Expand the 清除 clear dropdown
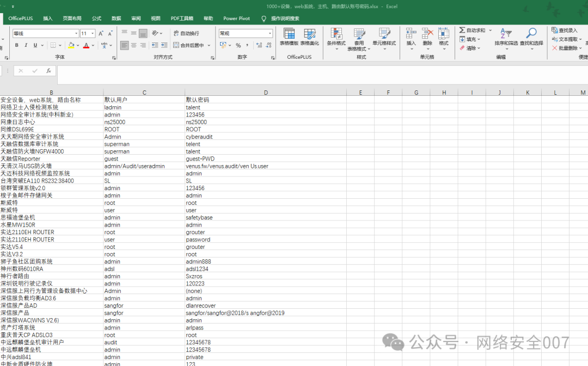Viewport: 588px width, 366px height. (479, 48)
